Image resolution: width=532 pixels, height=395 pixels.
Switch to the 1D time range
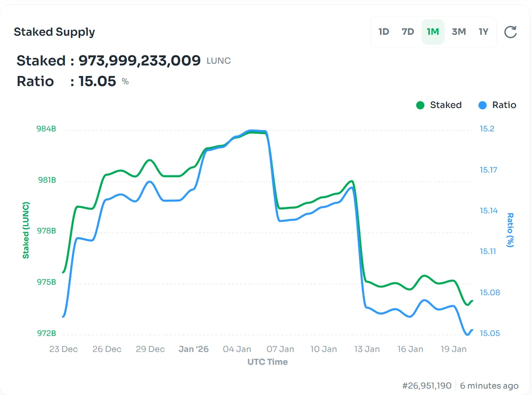pyautogui.click(x=384, y=32)
